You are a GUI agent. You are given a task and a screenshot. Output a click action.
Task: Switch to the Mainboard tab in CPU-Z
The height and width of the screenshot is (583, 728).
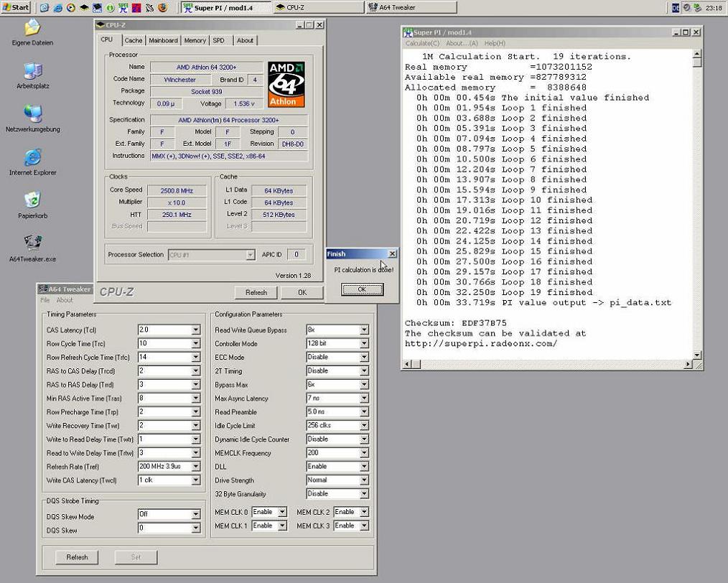pyautogui.click(x=163, y=40)
